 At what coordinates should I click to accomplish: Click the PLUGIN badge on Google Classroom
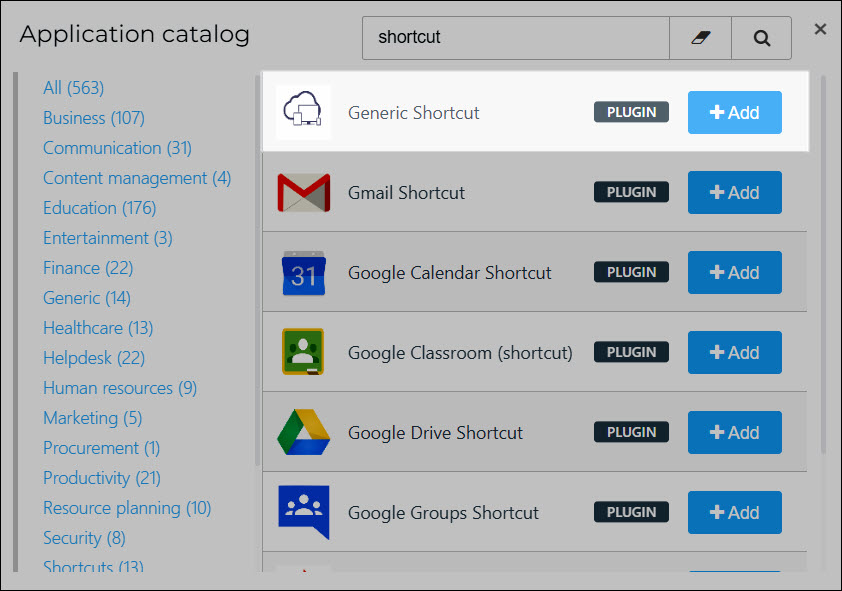click(x=632, y=352)
